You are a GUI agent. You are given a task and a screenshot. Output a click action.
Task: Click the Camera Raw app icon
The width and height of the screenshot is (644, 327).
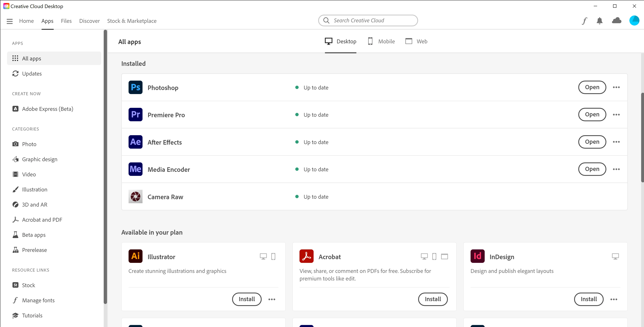[x=135, y=197]
